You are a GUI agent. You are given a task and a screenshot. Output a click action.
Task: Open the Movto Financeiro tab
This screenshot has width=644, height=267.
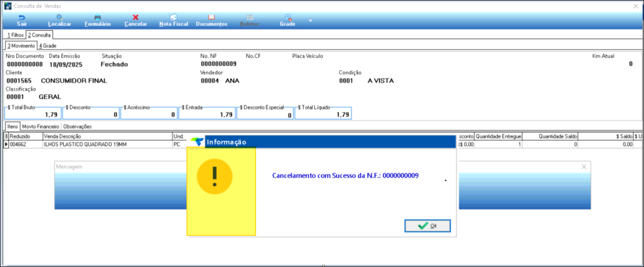(41, 126)
